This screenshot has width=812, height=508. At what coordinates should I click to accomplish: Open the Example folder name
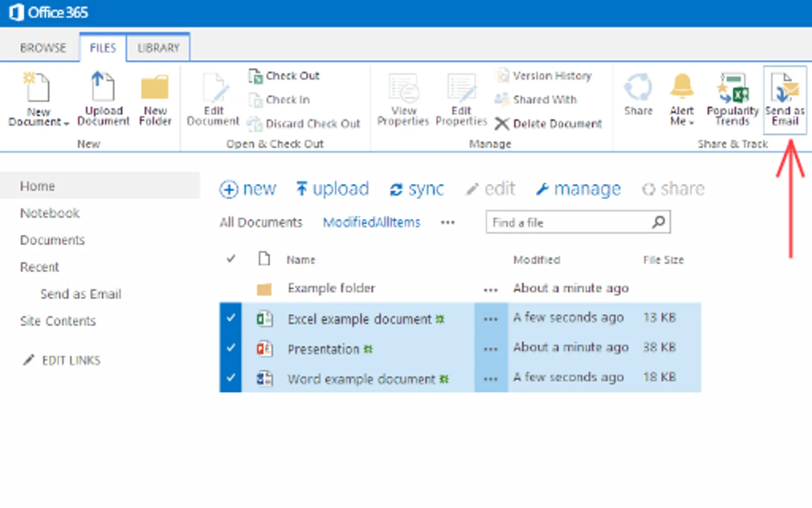pos(331,288)
